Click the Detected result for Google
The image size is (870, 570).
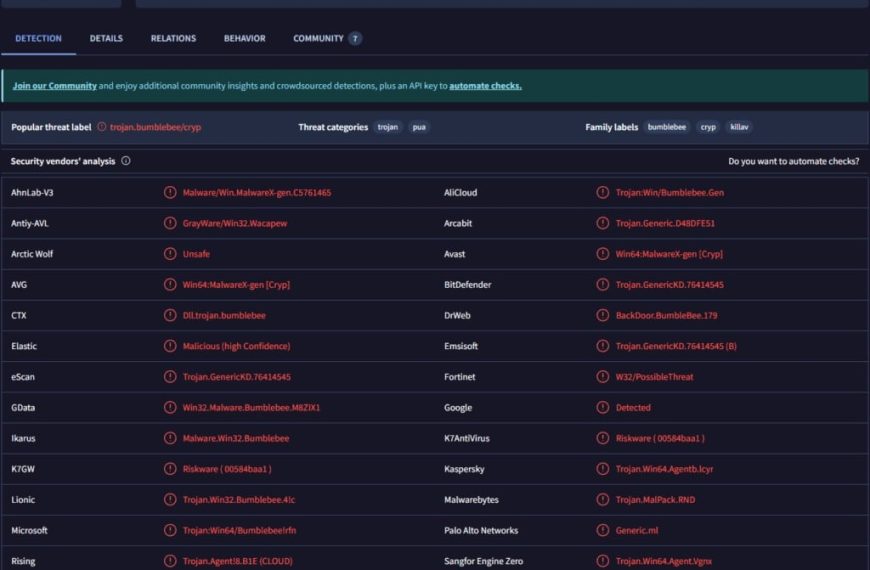[x=633, y=407]
